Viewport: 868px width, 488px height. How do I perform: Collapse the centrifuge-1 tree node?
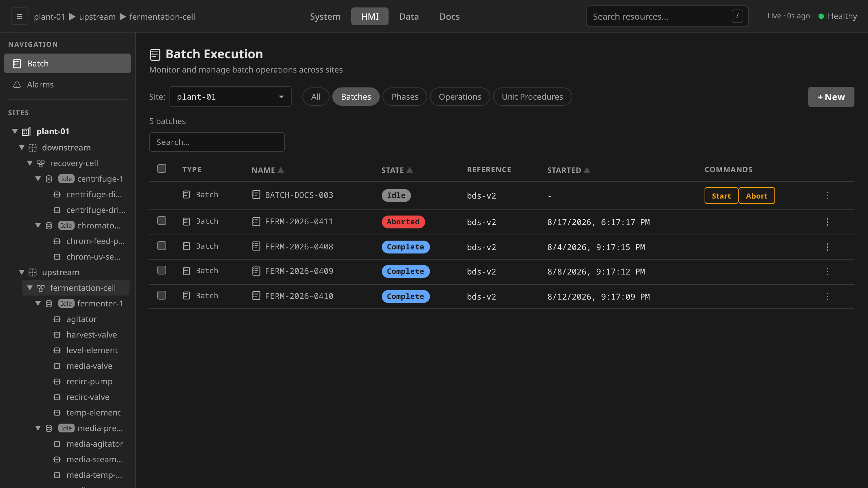pyautogui.click(x=38, y=179)
